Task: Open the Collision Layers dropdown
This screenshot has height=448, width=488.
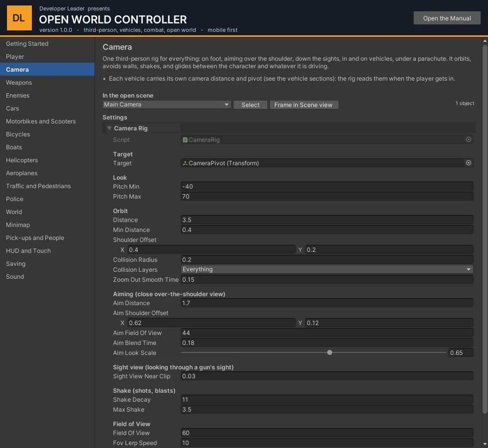Action: point(327,269)
